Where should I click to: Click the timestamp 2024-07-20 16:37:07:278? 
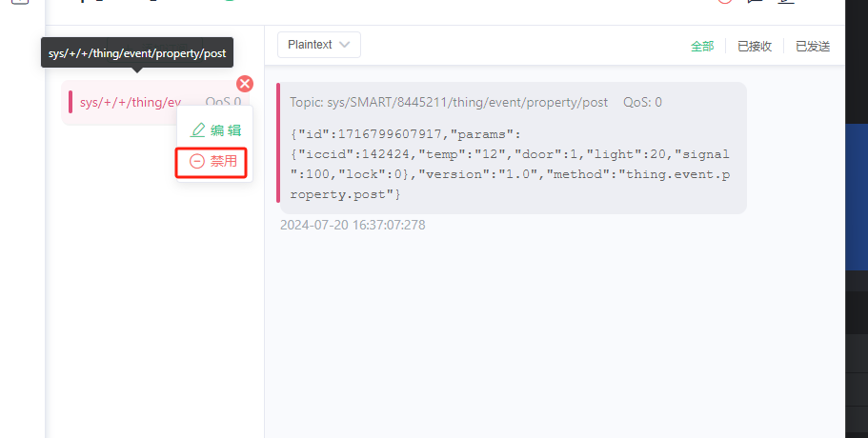tap(353, 225)
